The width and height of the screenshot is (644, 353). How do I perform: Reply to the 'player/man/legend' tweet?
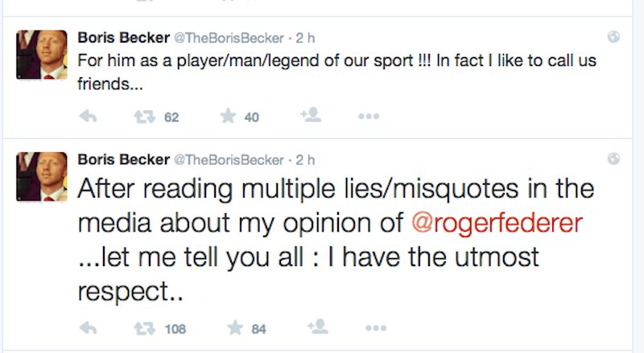pyautogui.click(x=89, y=117)
